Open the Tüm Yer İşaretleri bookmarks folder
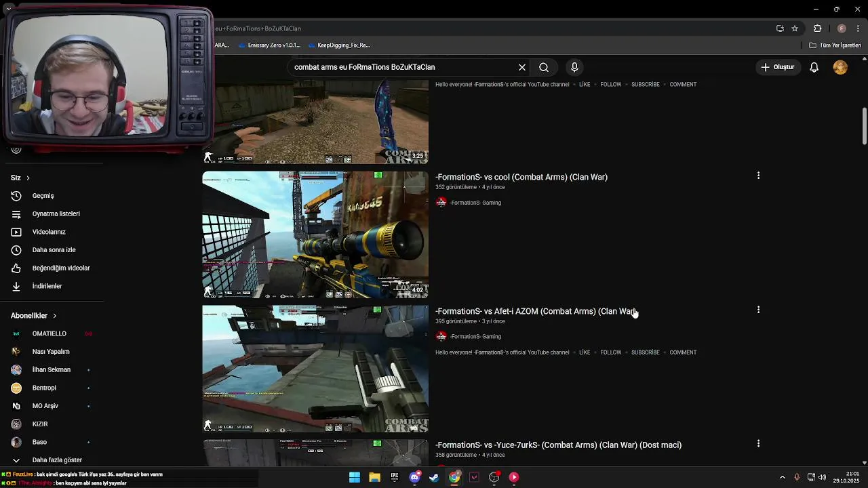This screenshot has height=488, width=868. 835,45
